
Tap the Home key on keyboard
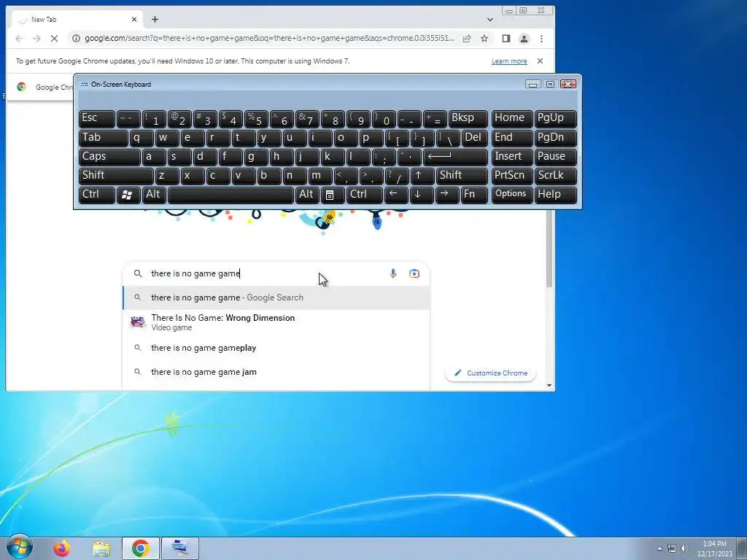pyautogui.click(x=512, y=119)
